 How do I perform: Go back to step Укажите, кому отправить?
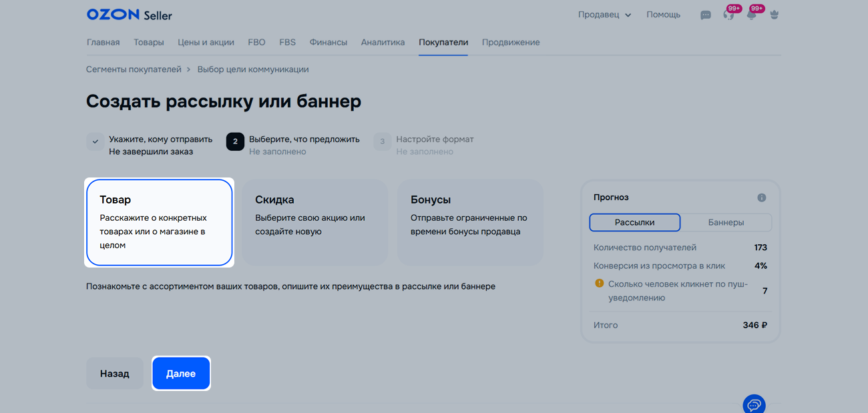pos(160,139)
